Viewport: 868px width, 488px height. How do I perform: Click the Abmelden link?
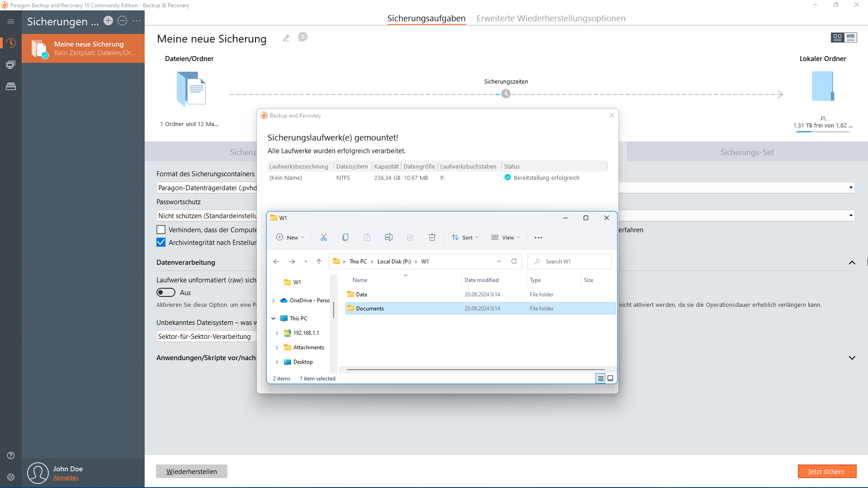pos(66,478)
